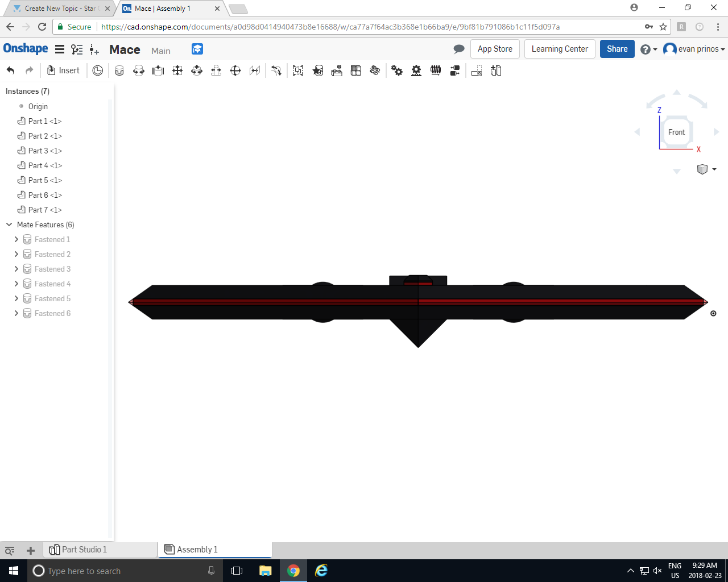Run interference detection with the gears icon
This screenshot has width=728, height=582.
click(397, 70)
